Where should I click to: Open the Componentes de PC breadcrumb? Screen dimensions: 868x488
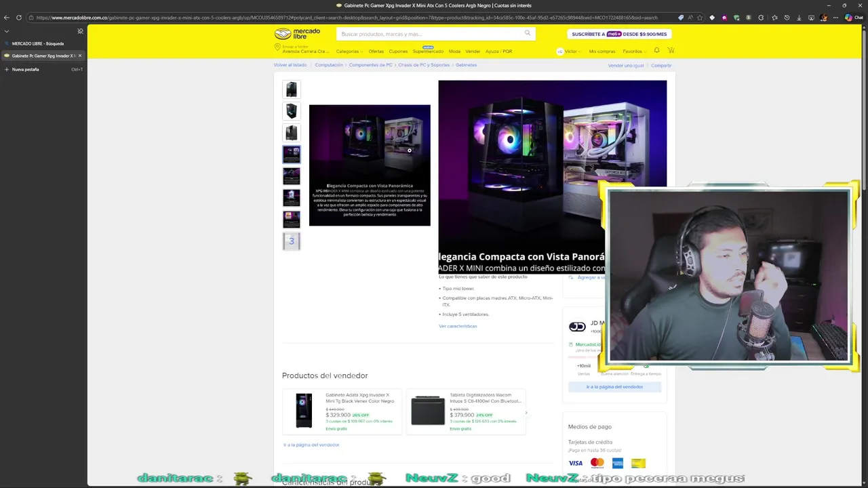tap(370, 65)
